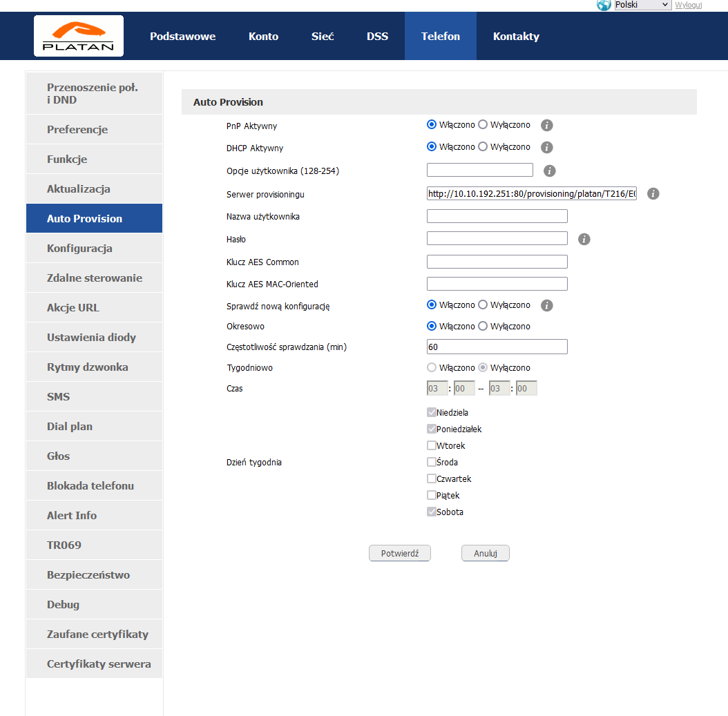Click the Wyloguj link

tap(688, 5)
